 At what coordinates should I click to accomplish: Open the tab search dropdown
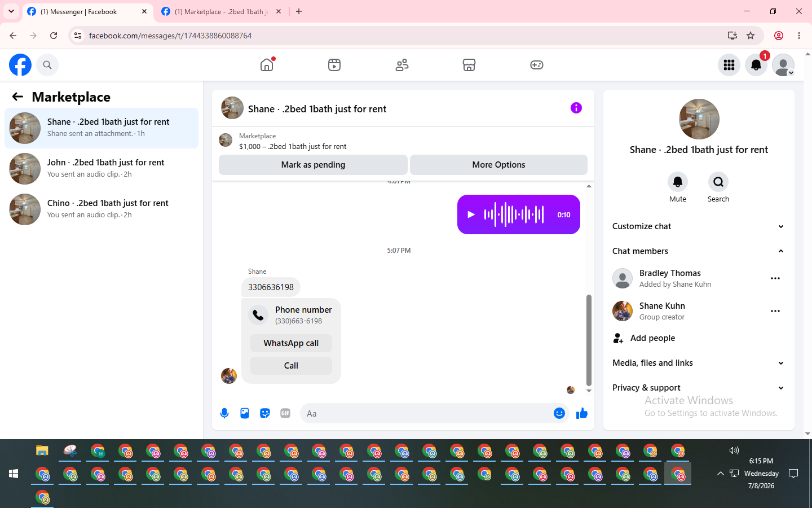coord(11,11)
